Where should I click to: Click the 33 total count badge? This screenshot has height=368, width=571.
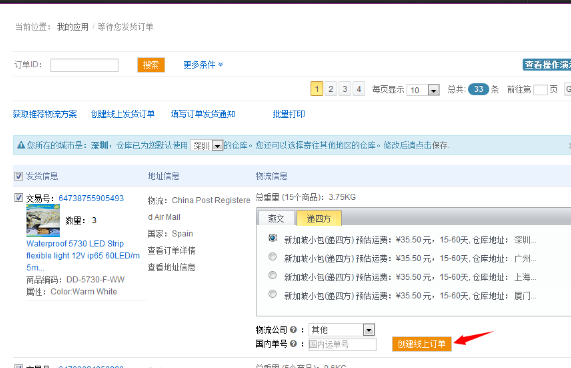click(478, 89)
